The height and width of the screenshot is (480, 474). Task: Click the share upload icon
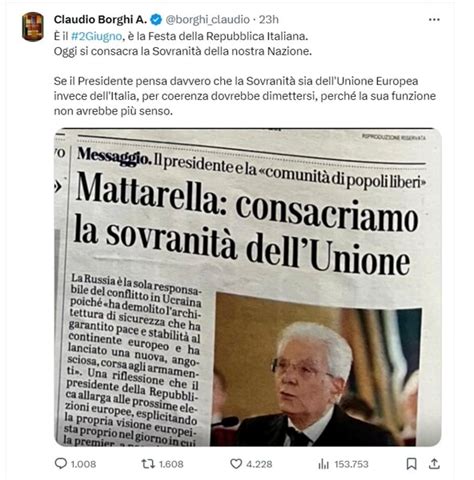(434, 463)
